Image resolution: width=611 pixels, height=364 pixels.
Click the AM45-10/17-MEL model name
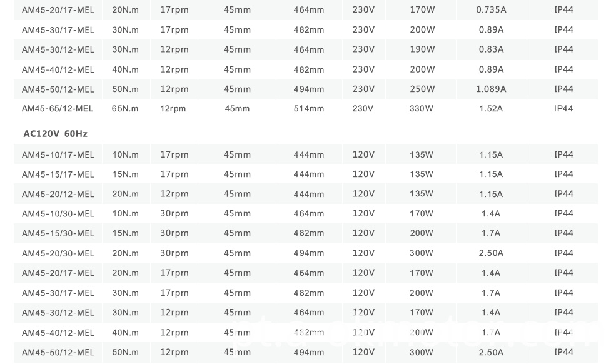[58, 155]
